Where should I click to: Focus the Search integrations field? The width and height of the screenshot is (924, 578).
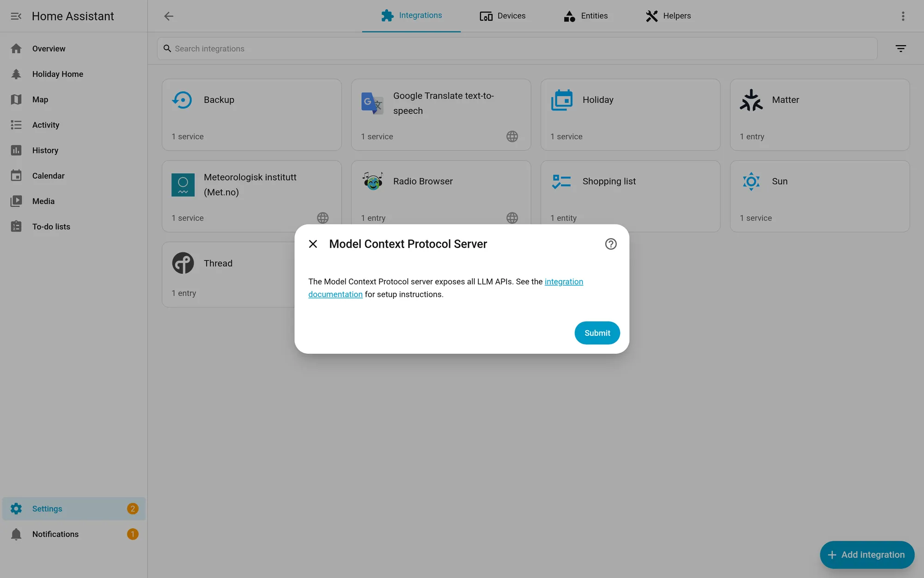coord(517,49)
